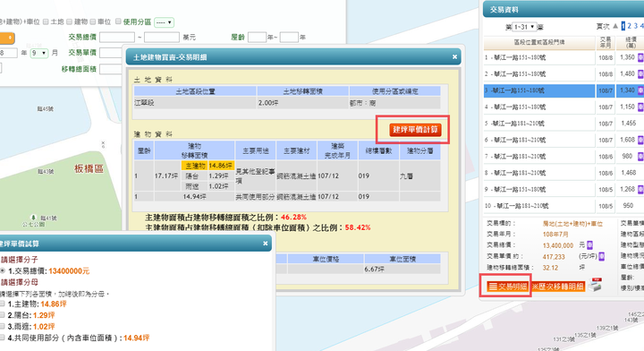This screenshot has width=644, height=351.
Task: Click 交易年月 column header
Action: tap(606, 42)
